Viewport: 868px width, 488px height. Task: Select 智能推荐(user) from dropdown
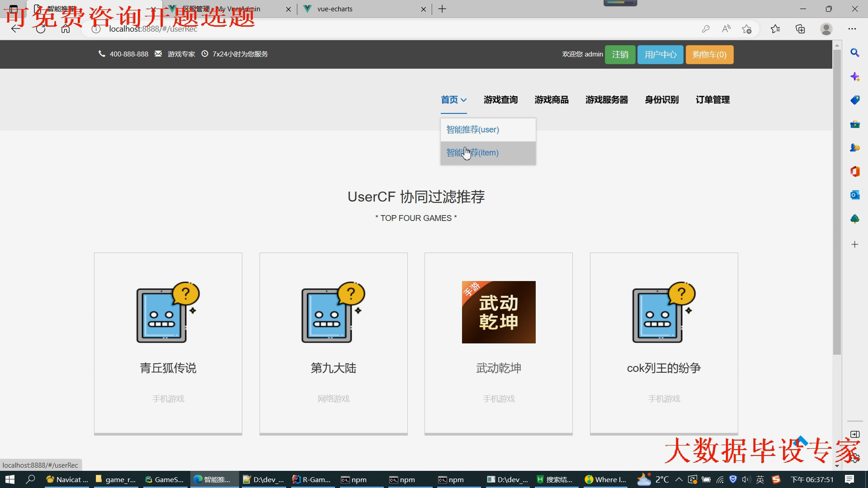click(473, 130)
